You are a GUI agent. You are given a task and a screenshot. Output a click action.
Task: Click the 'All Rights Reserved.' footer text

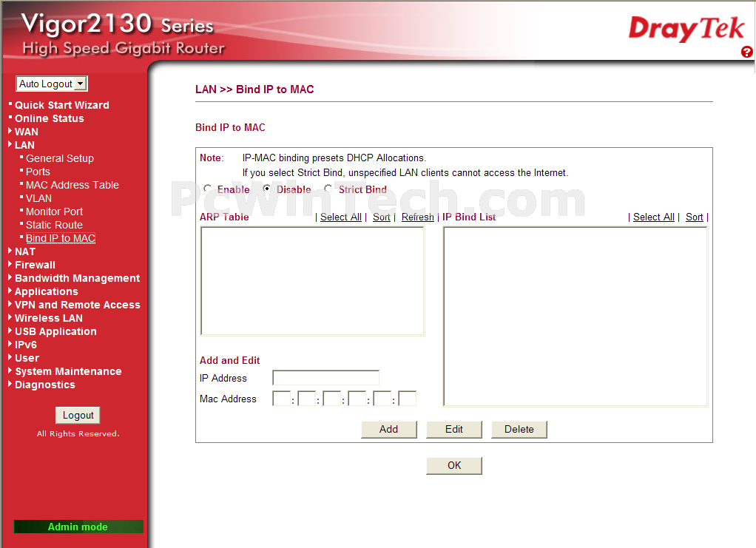tap(78, 434)
